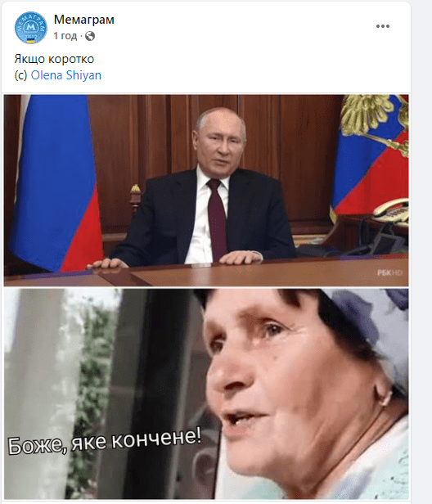The image size is (432, 504).
Task: Click the РБК HD watermark in photo
Action: pos(389,273)
